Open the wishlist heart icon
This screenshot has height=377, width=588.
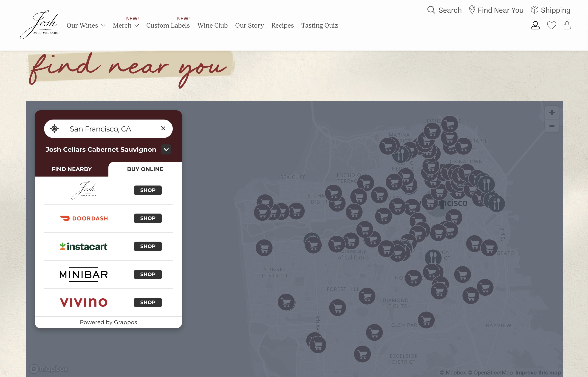click(551, 25)
